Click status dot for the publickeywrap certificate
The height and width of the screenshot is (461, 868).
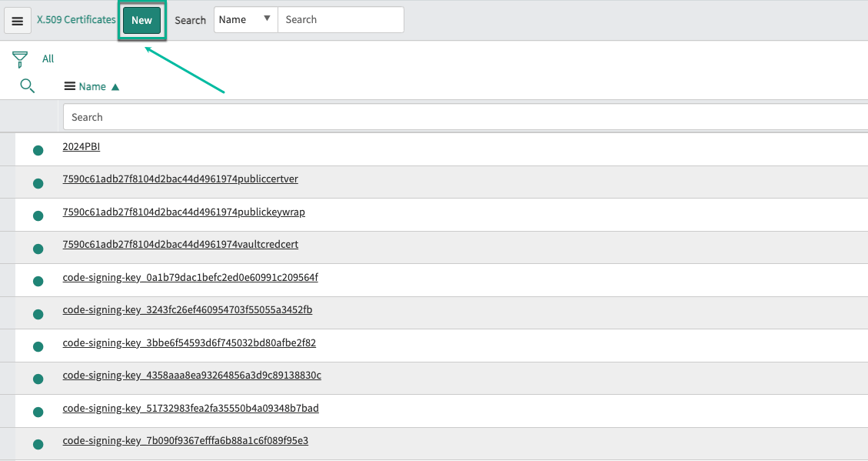(x=38, y=215)
